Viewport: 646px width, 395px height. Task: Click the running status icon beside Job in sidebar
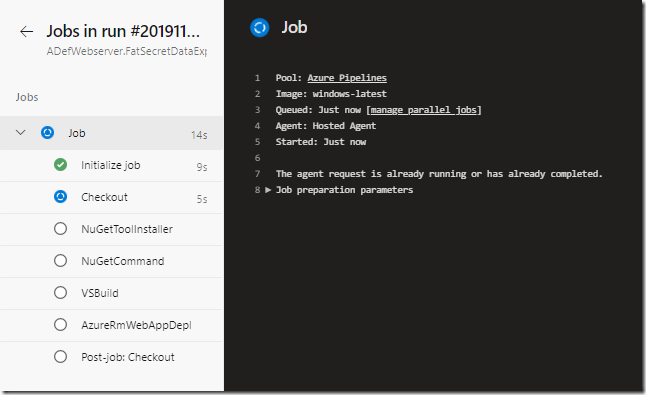[x=47, y=133]
